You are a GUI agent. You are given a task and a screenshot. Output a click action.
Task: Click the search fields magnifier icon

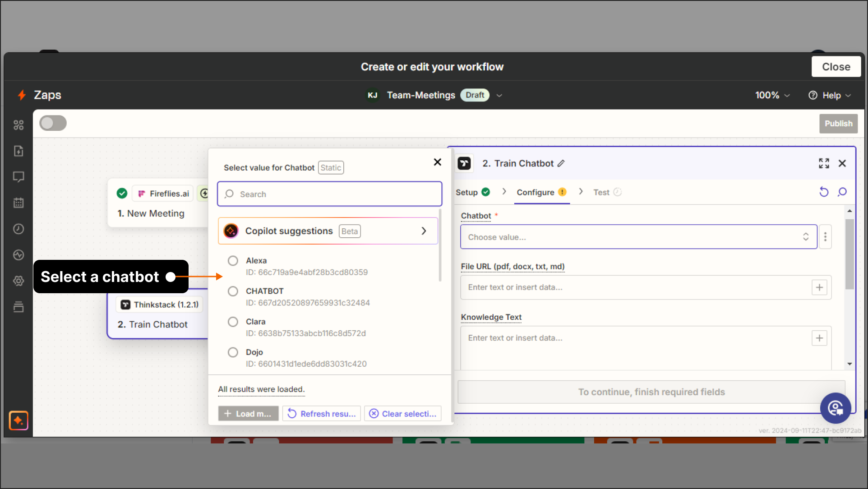click(x=842, y=192)
